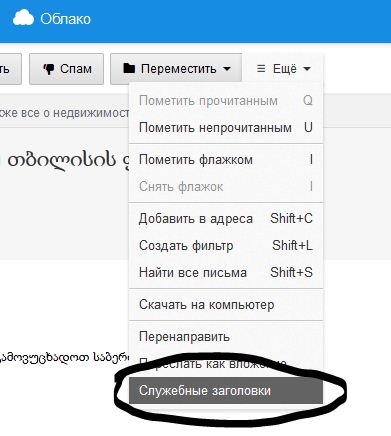This screenshot has width=391, height=436.
Task: Choose Добавить в адреса from menu
Action: (x=226, y=219)
